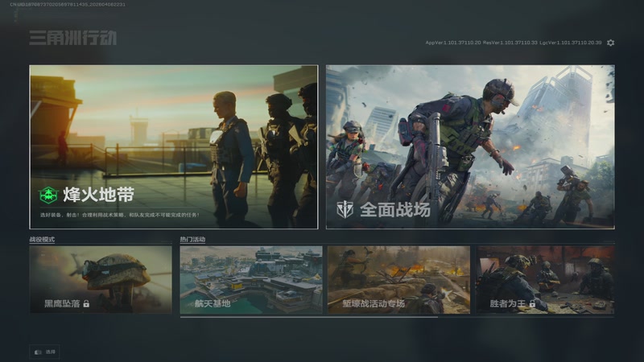
Task: Select the 烽火地带 game mode card
Action: pyautogui.click(x=173, y=147)
